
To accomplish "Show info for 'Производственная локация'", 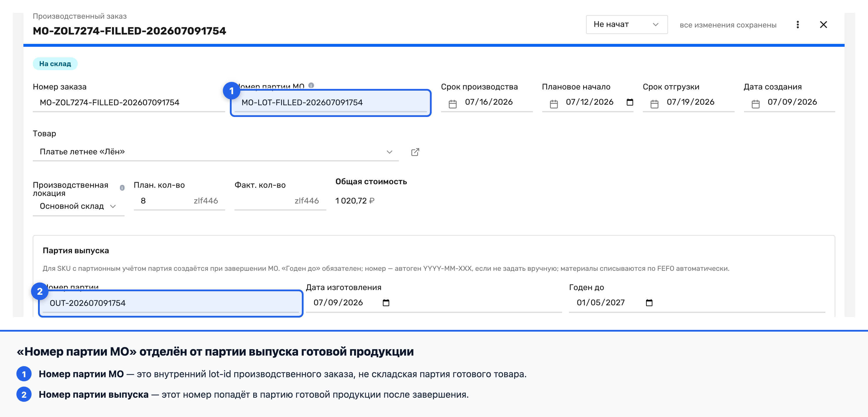I will click(122, 188).
